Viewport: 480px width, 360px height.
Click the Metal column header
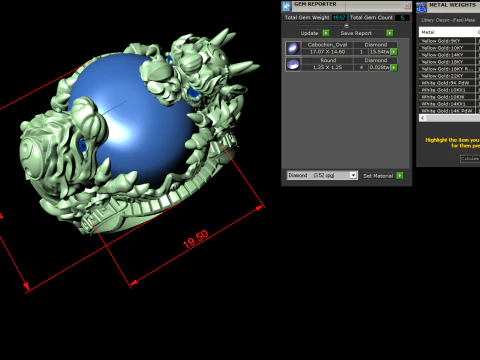click(x=447, y=32)
